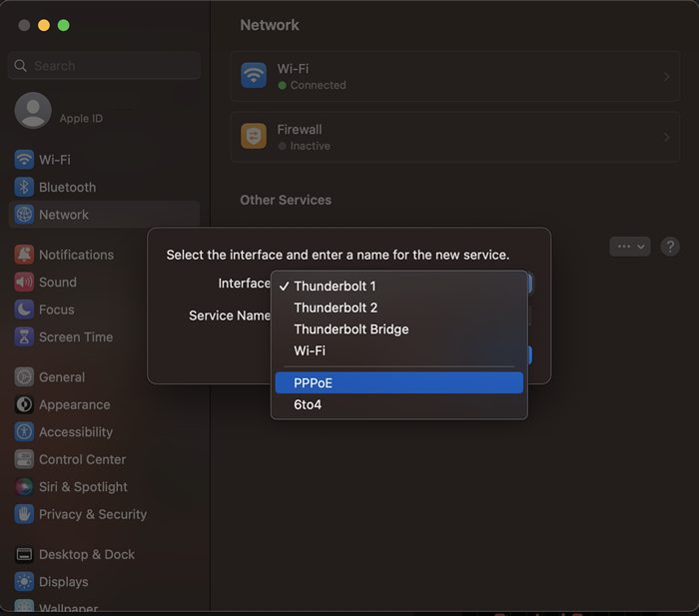This screenshot has height=616, width=699.
Task: Open Accessibility settings label
Action: (x=76, y=432)
